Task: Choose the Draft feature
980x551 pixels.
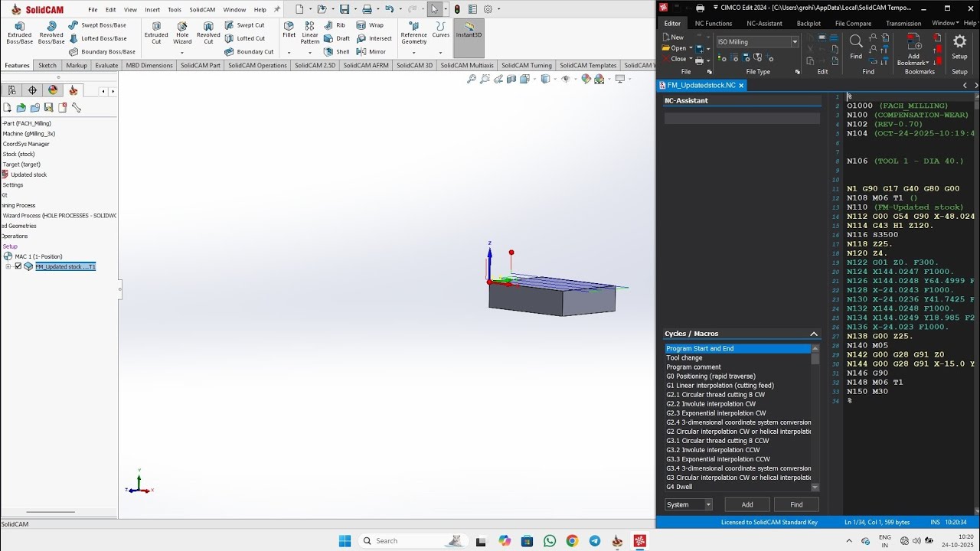Action: [337, 38]
